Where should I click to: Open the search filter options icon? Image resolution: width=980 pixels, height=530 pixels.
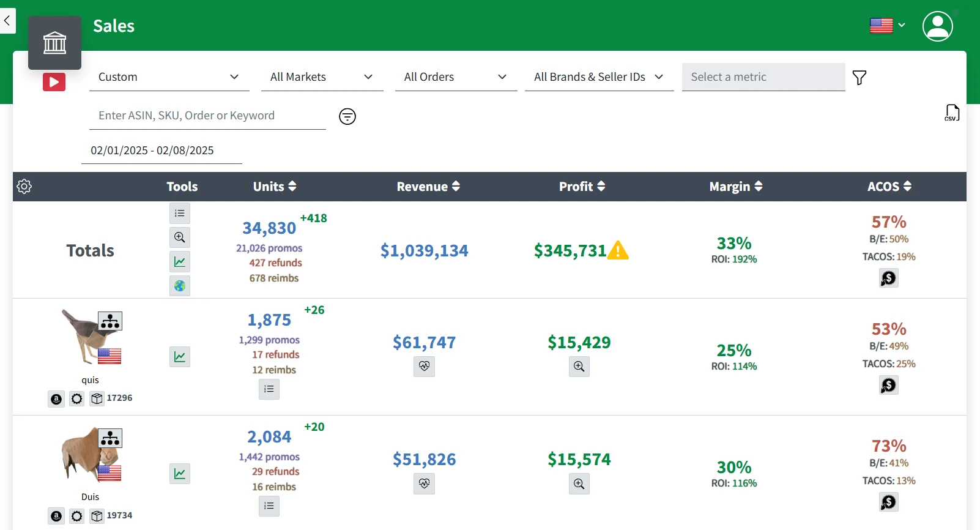[x=347, y=116]
